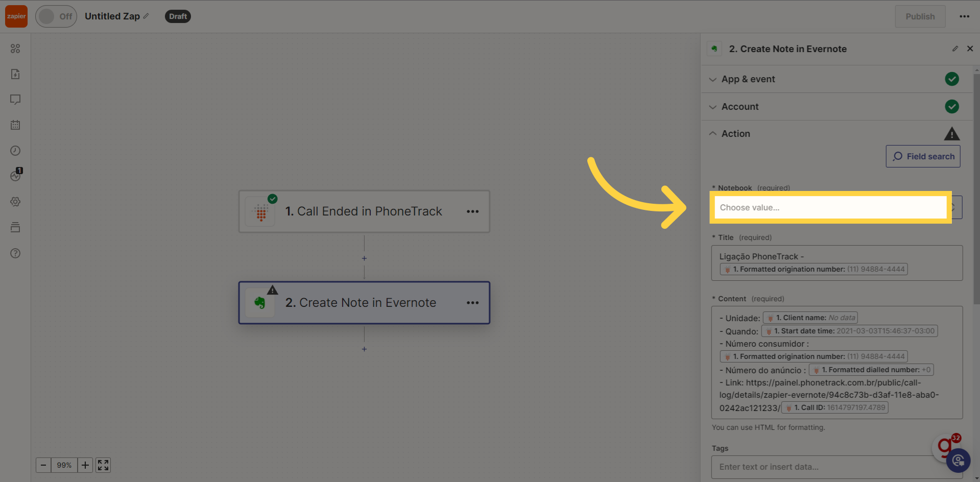
Task: Open three-dot menu on PhoneTrack step
Action: pos(472,211)
